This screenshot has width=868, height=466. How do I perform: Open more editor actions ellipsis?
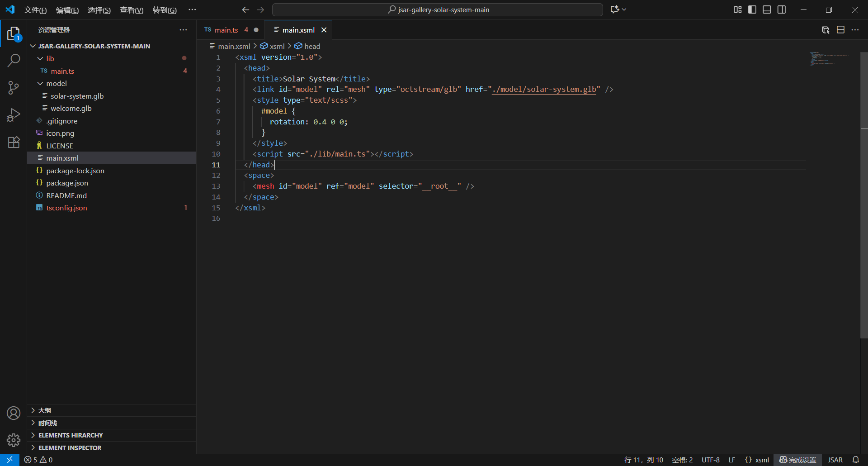(x=855, y=30)
